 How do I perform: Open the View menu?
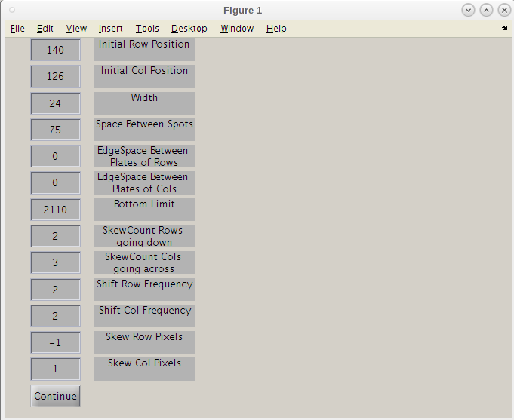point(76,29)
